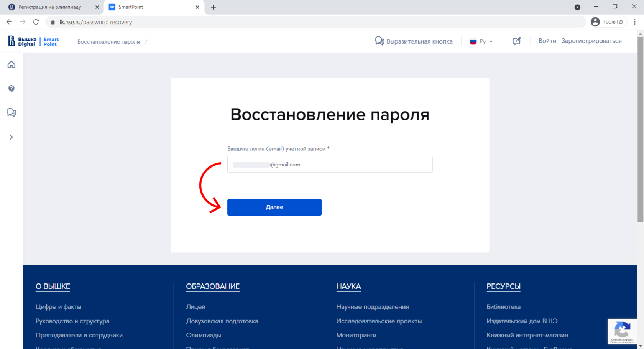644x349 pixels.
Task: Click the Зарегистрироваться registration link
Action: click(591, 41)
